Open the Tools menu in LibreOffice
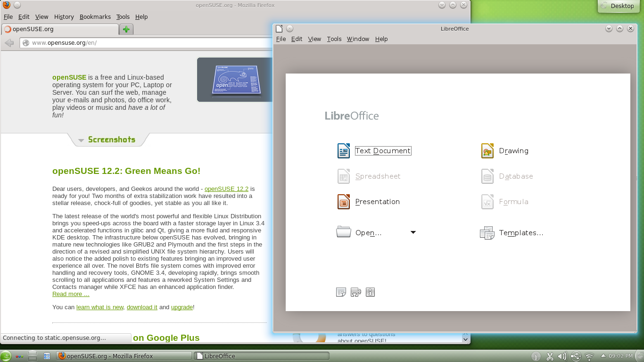Image resolution: width=644 pixels, height=362 pixels. click(334, 39)
